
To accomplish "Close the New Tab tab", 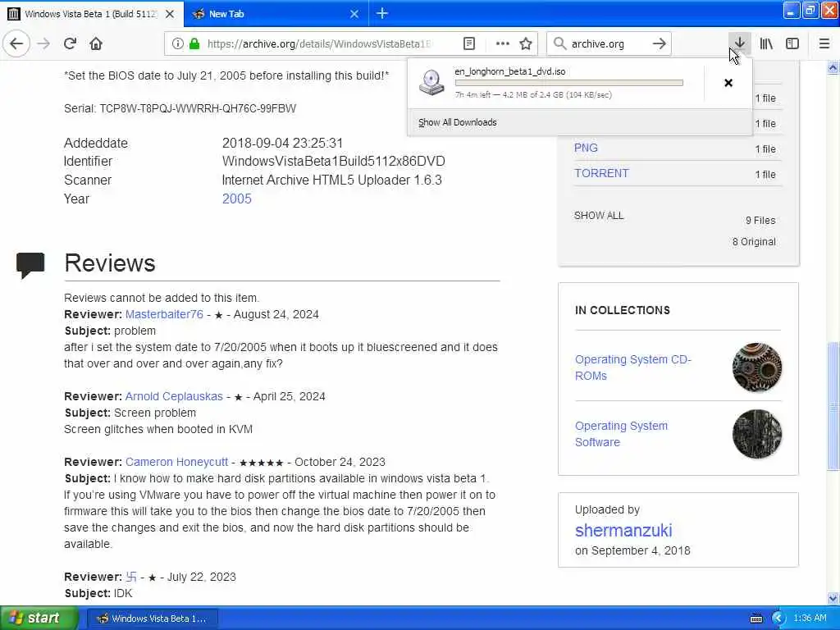I will pos(354,14).
